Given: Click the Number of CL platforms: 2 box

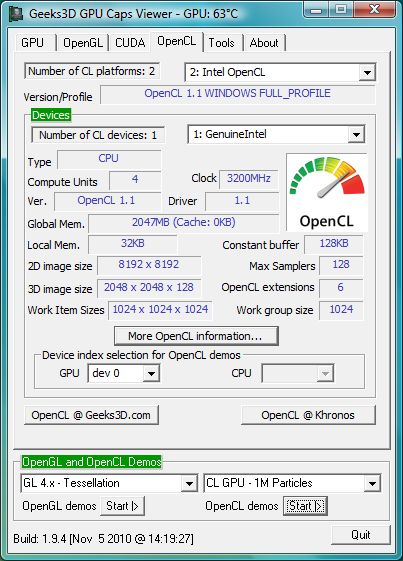Looking at the screenshot, I should (92, 71).
